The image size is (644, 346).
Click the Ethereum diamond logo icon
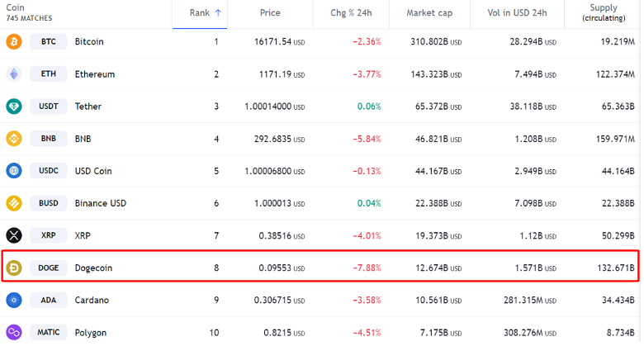tap(13, 74)
